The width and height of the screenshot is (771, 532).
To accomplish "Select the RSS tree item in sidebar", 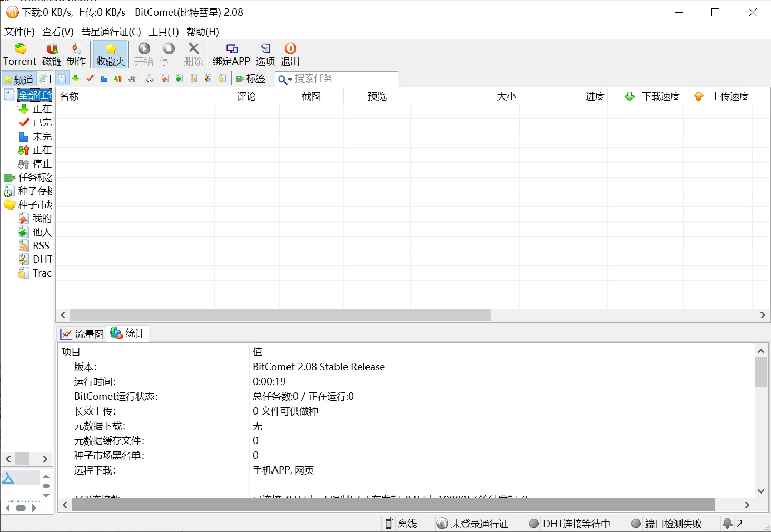I will click(41, 245).
